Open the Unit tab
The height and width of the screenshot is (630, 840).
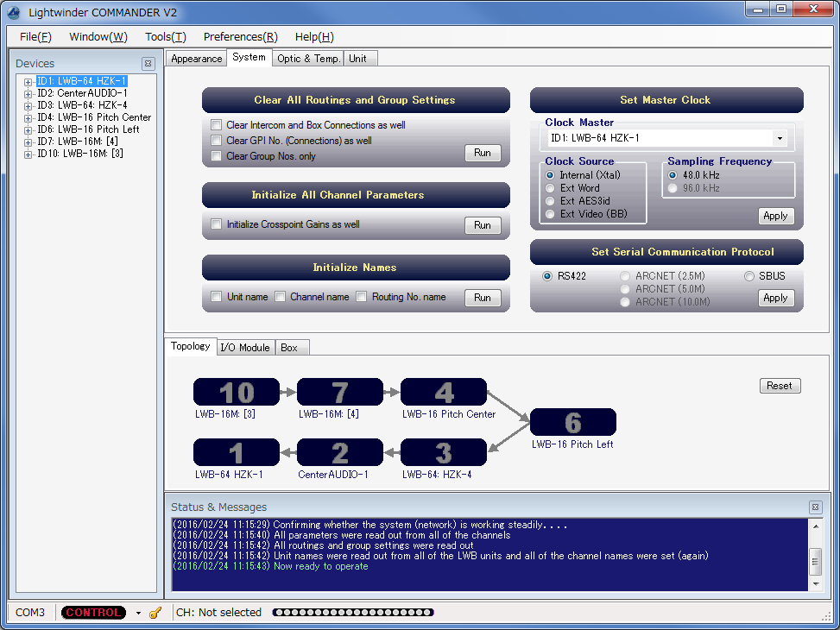point(360,59)
